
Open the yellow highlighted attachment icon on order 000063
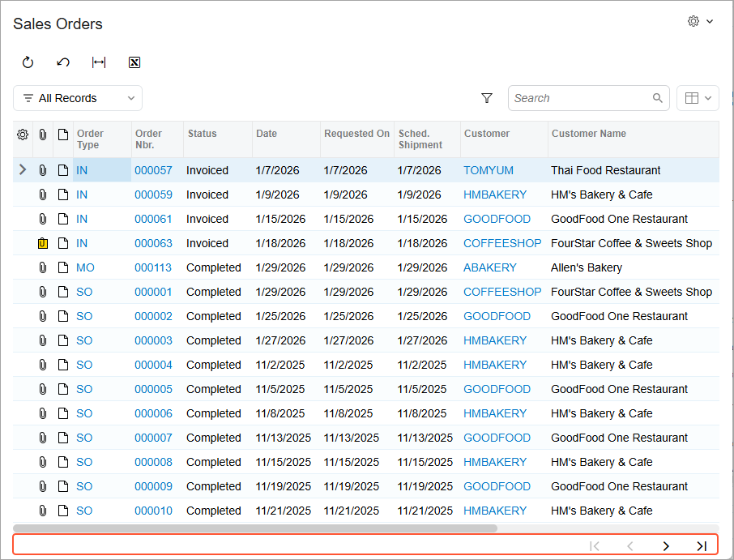point(43,243)
